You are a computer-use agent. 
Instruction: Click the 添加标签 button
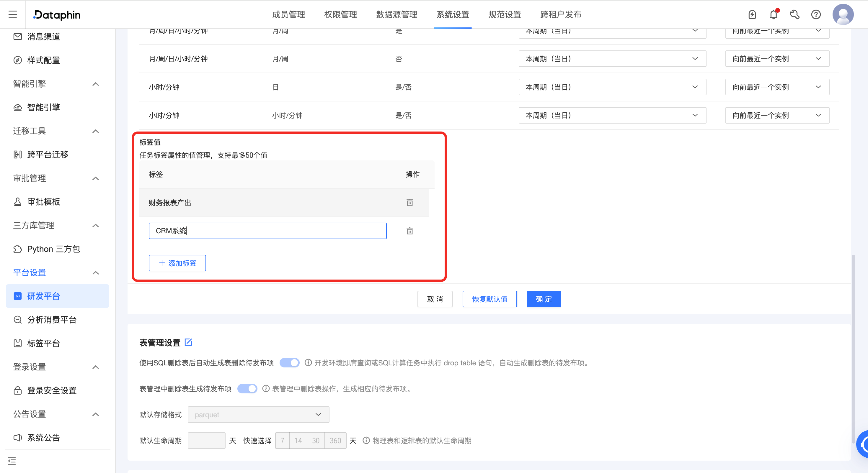177,263
